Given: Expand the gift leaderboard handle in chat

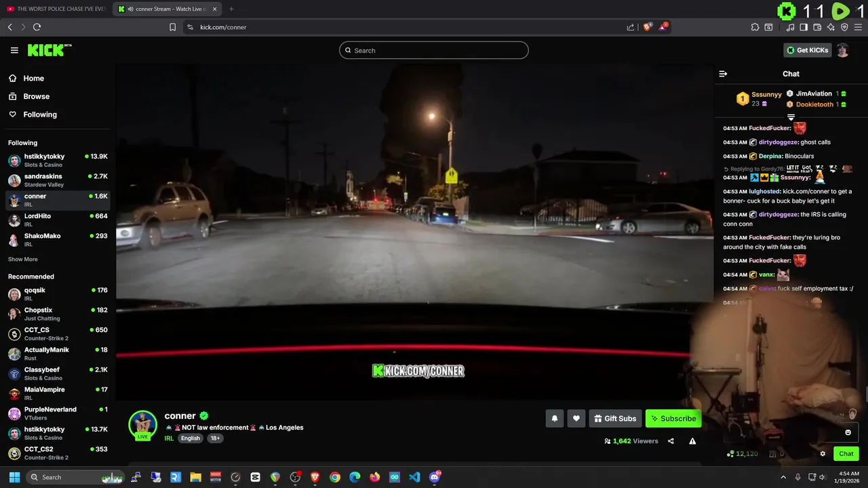Looking at the screenshot, I should click(791, 117).
